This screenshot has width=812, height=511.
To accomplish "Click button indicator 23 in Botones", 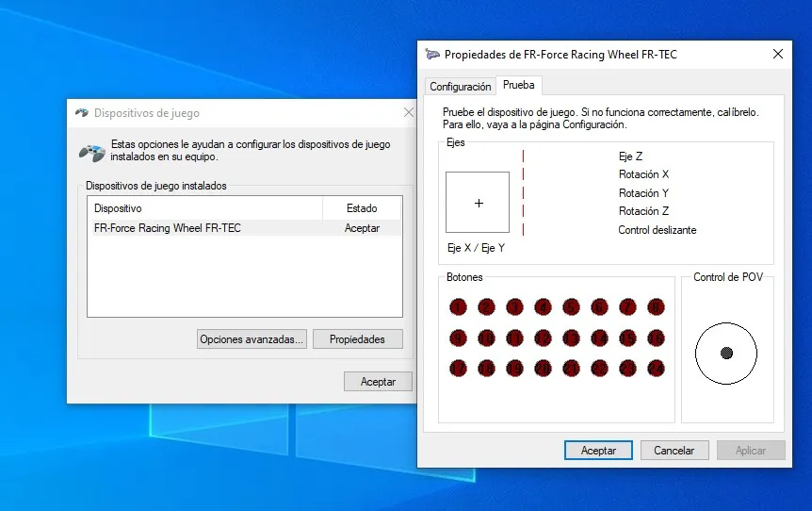I will (x=627, y=369).
